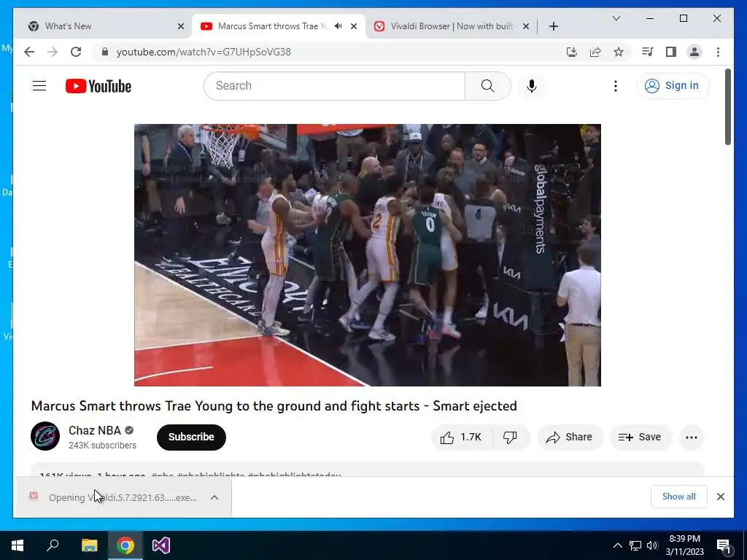747x560 pixels.
Task: Reload the YouTube page
Action: (x=76, y=52)
